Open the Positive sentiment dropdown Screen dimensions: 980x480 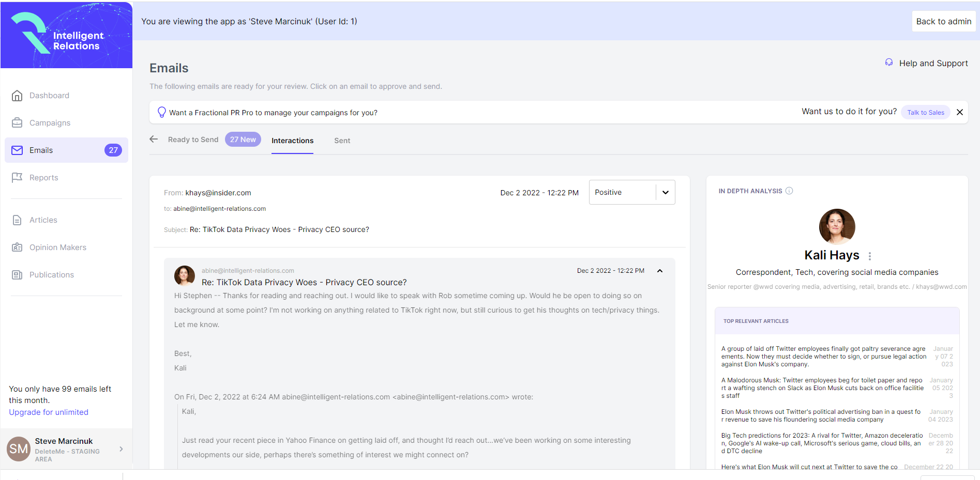click(x=632, y=192)
